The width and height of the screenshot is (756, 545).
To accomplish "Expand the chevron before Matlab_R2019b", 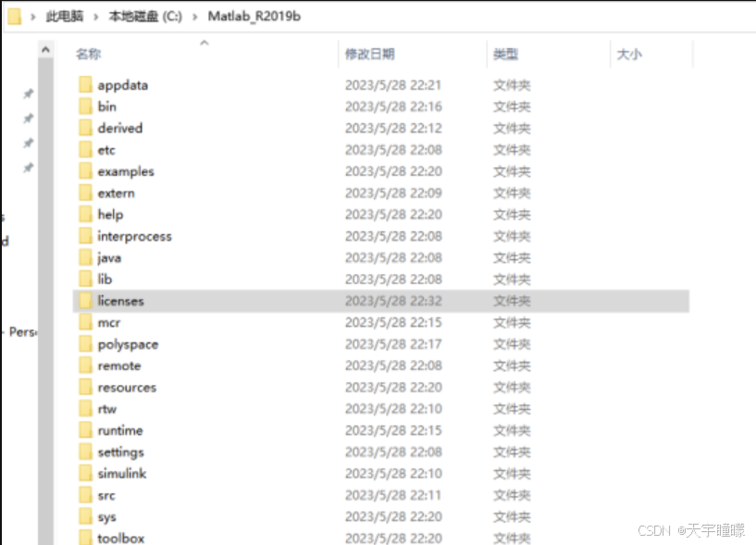I will pyautogui.click(x=195, y=17).
